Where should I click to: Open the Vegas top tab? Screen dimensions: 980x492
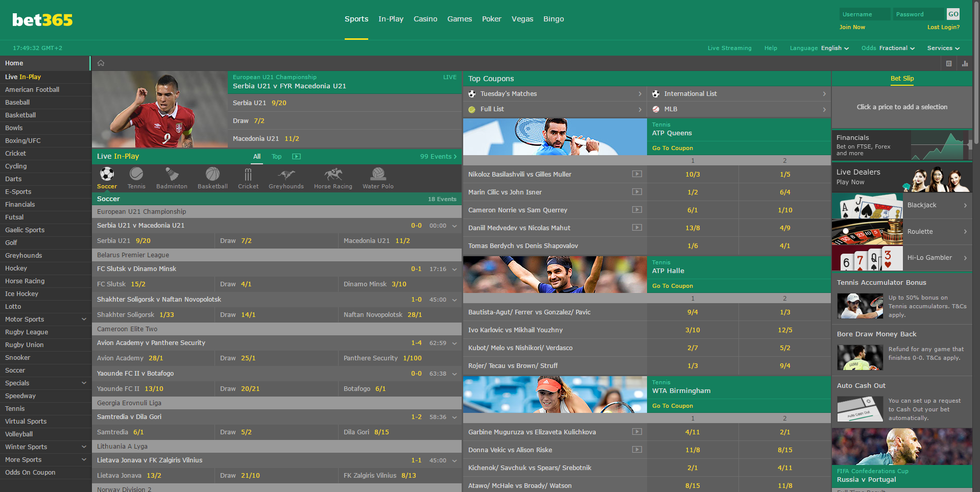[522, 19]
